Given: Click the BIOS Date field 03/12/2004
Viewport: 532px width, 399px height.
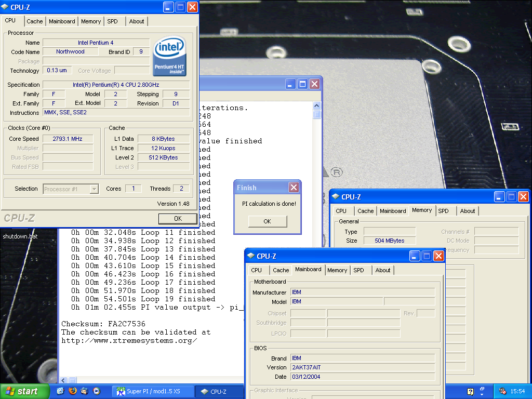Looking at the screenshot, I should 363,377.
